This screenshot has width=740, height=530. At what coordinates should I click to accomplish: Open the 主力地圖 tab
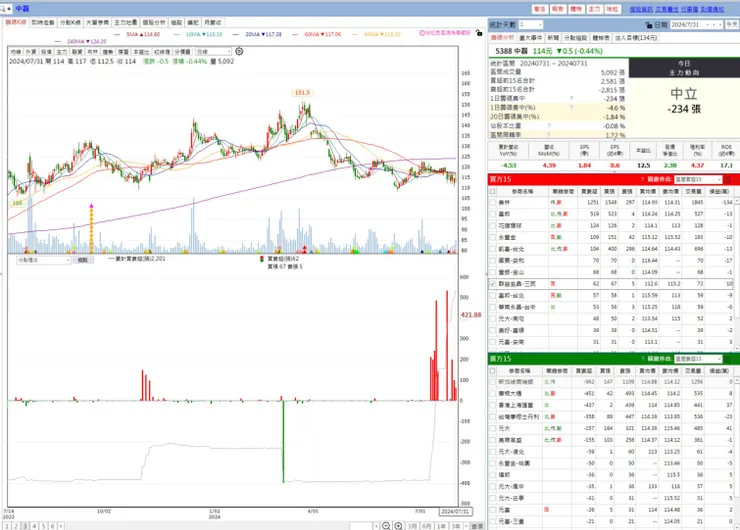click(126, 23)
